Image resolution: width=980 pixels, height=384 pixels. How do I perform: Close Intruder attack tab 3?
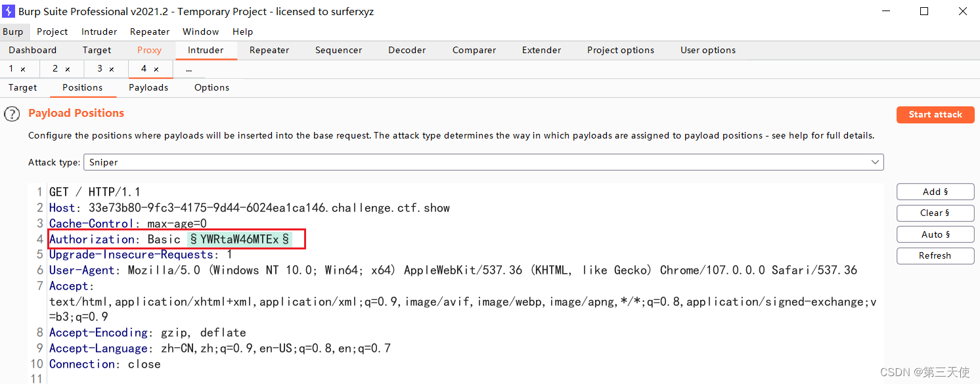112,69
